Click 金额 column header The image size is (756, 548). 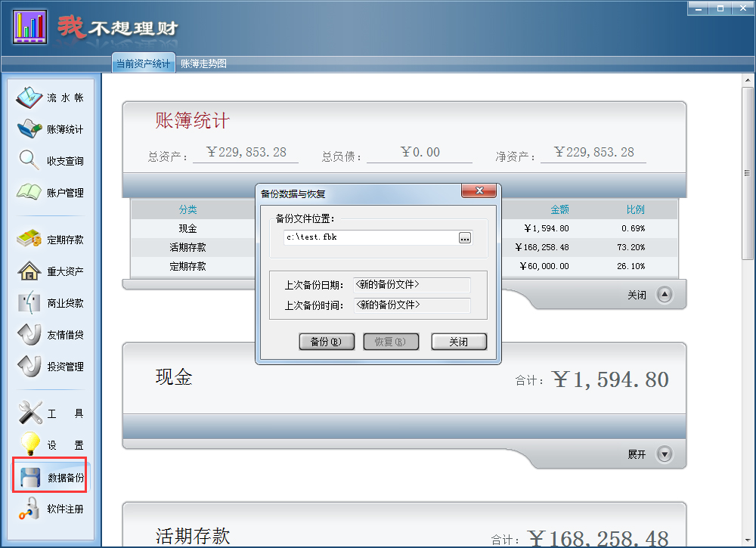coord(559,209)
